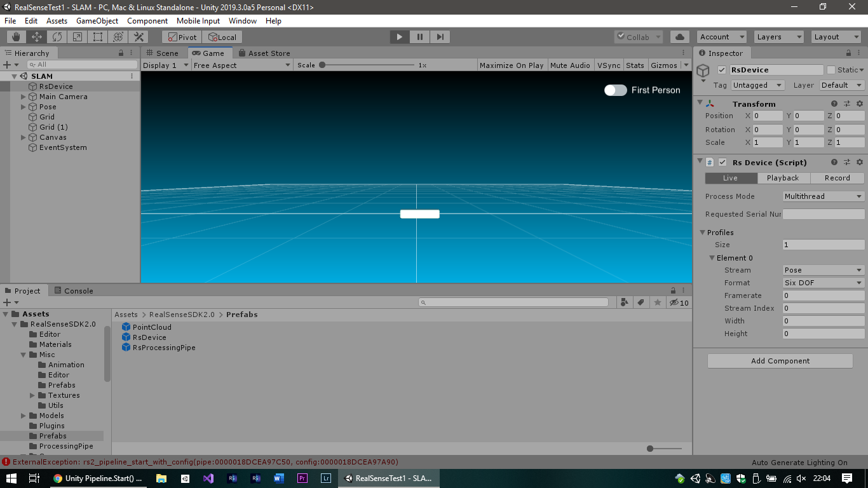868x488 pixels.
Task: Click the Add Component button
Action: click(780, 360)
